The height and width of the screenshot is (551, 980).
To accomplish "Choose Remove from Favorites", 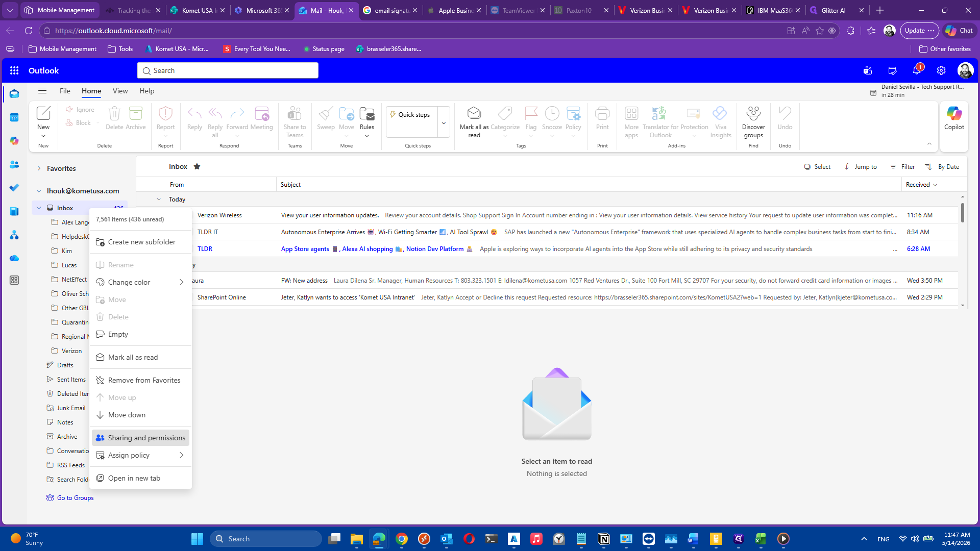I will (140, 380).
